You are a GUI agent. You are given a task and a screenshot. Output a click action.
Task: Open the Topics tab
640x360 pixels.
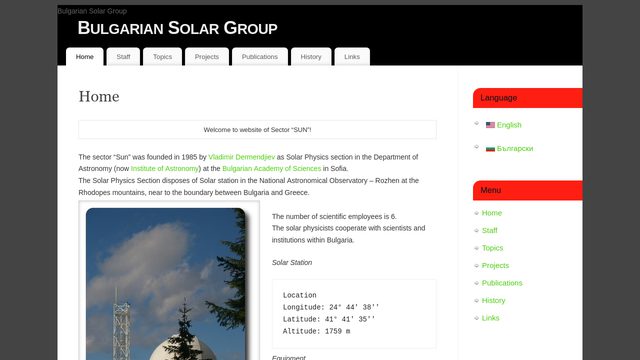click(162, 57)
